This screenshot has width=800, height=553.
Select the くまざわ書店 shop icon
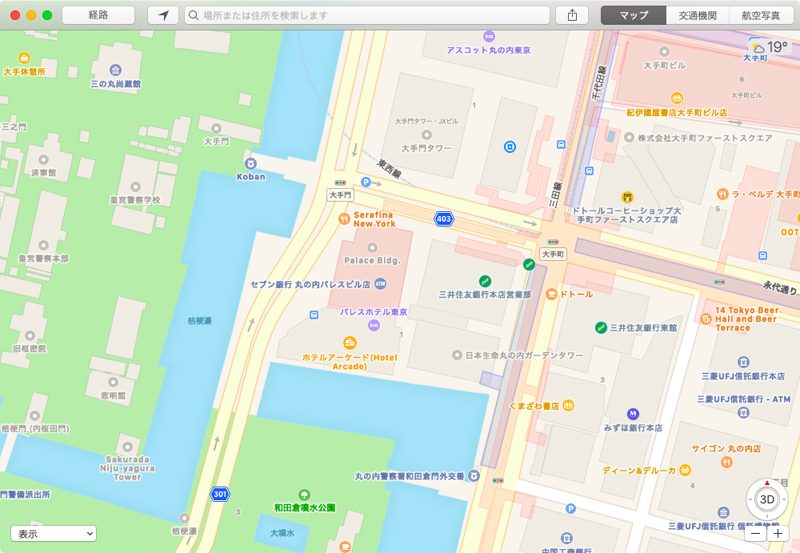coord(568,406)
